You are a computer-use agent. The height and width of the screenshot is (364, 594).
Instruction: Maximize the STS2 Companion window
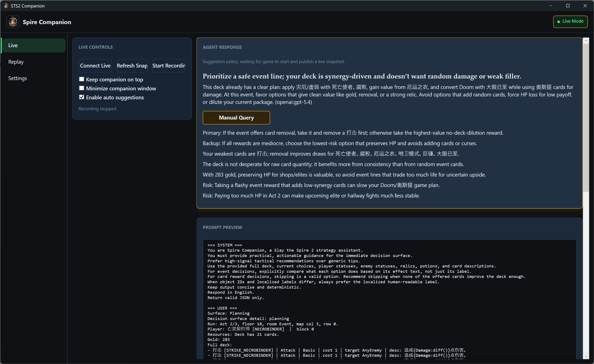(x=568, y=6)
